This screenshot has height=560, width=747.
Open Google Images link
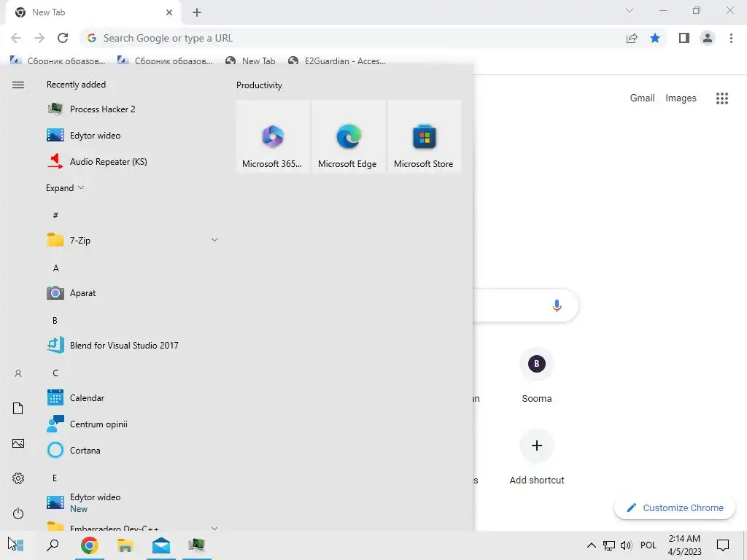coord(681,98)
